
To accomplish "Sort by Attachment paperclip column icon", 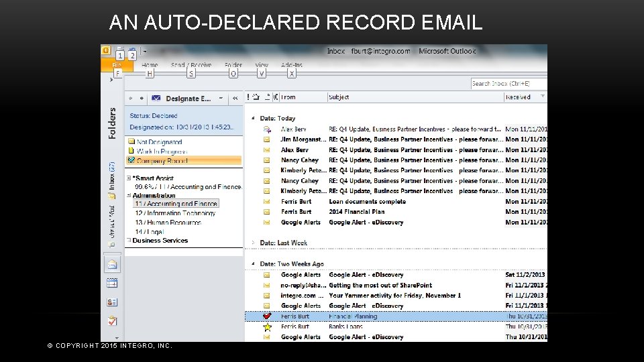I will coord(275,97).
